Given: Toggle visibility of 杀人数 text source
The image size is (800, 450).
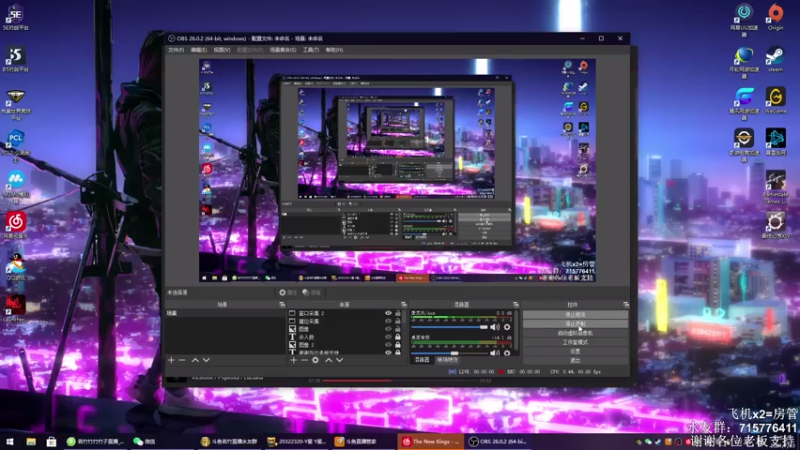Looking at the screenshot, I should pos(388,337).
